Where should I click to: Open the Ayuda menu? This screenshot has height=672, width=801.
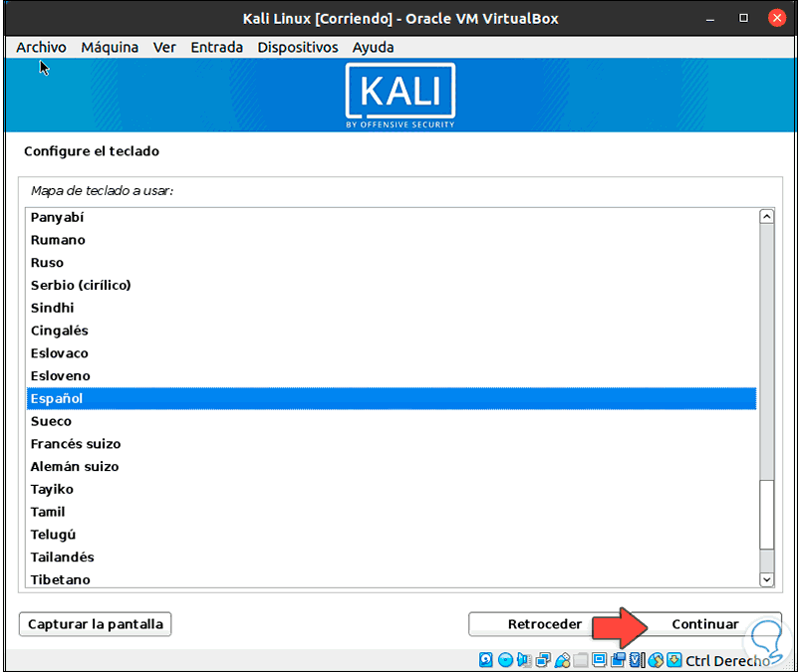click(373, 47)
